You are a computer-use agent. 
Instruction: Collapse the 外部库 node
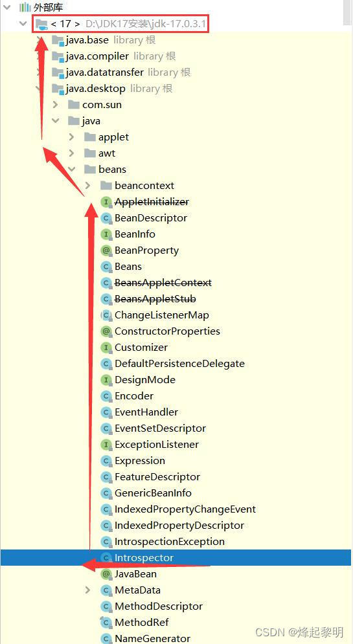point(7,7)
